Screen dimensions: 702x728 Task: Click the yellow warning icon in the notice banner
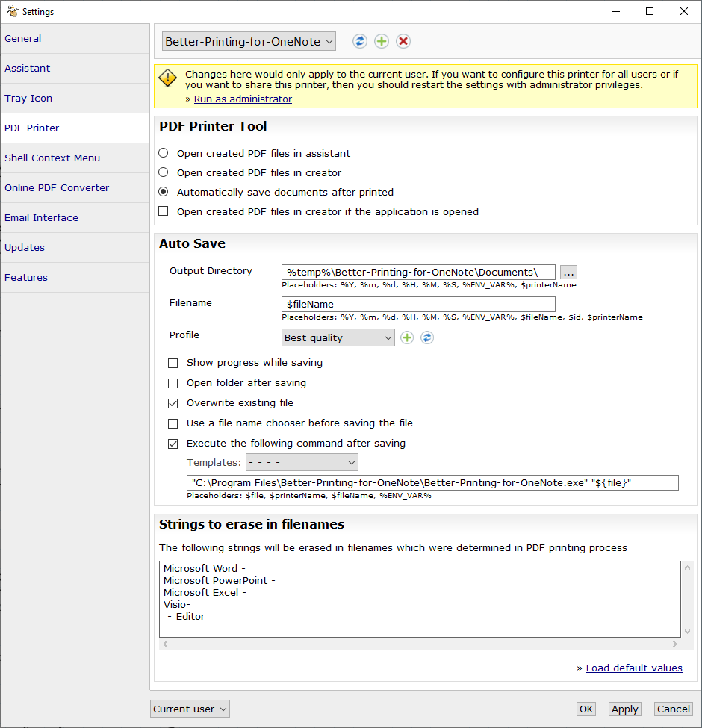(168, 78)
